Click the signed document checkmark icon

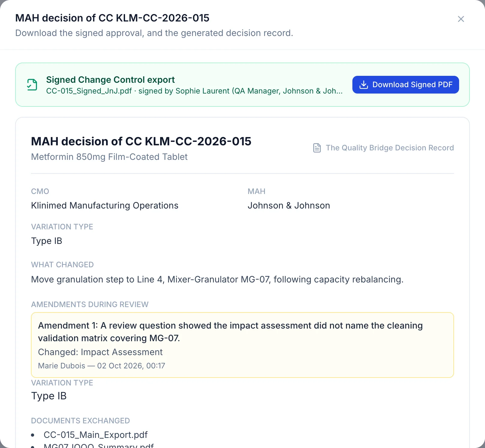(32, 85)
